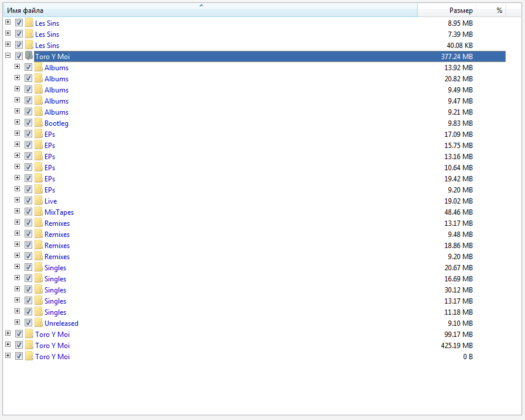Click folder icon of the 20.82 MB Albums
The height and width of the screenshot is (420, 525).
click(39, 79)
